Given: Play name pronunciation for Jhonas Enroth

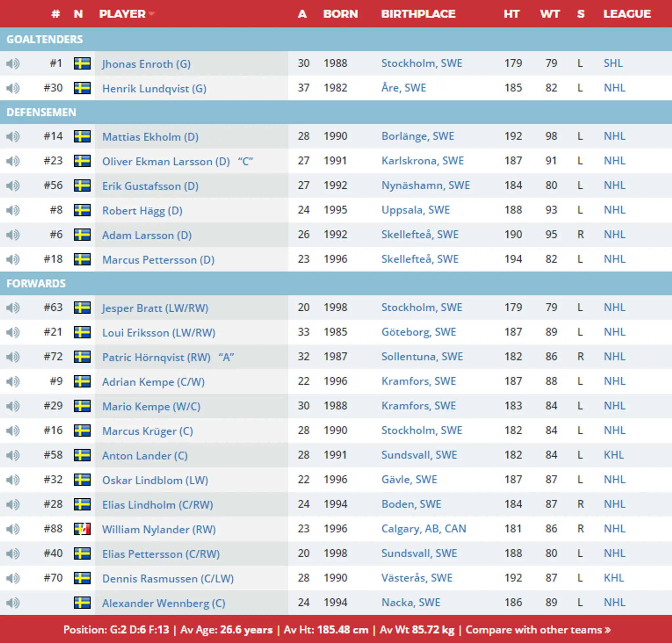Looking at the screenshot, I should (x=13, y=64).
